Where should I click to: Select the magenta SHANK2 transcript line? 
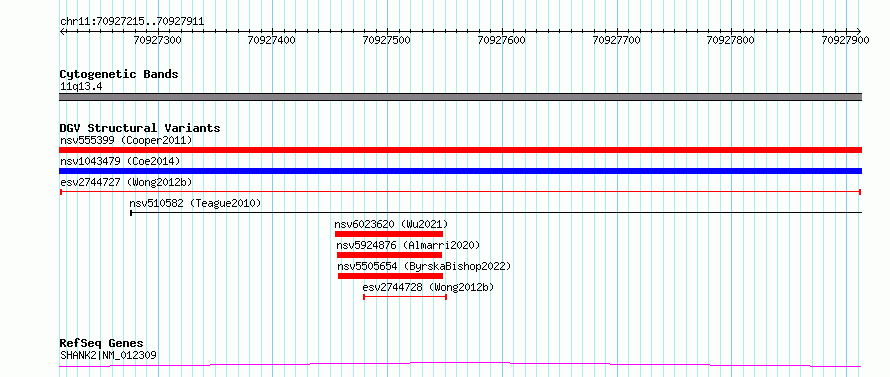[x=460, y=364]
